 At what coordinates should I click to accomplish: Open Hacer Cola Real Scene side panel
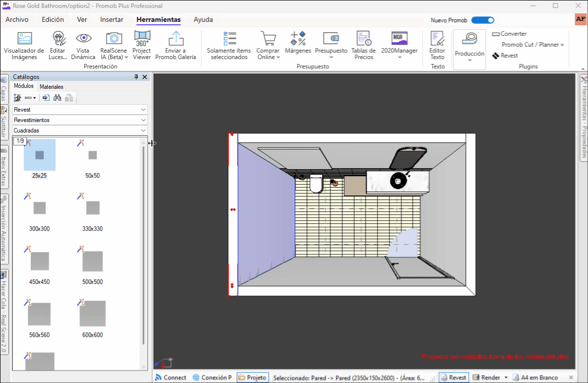[x=4, y=312]
